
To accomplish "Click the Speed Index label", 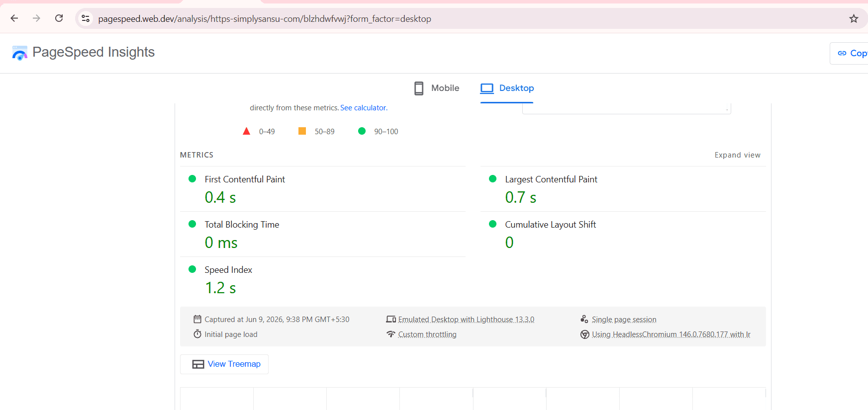I will pyautogui.click(x=228, y=270).
